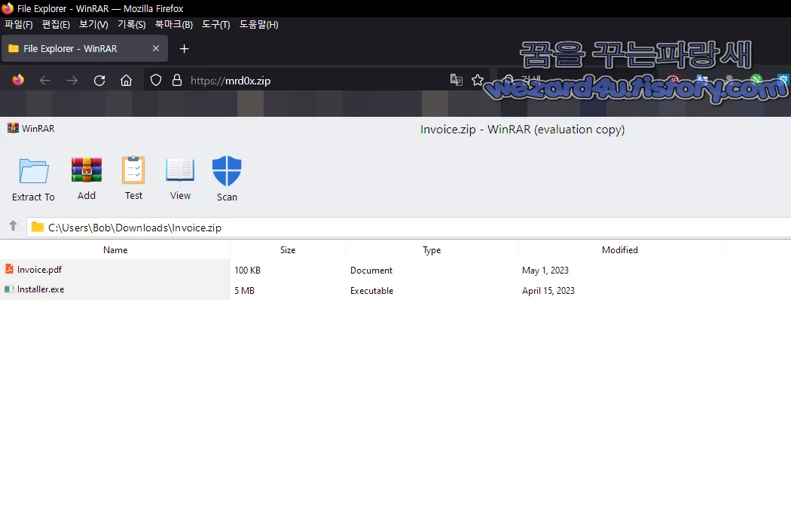The width and height of the screenshot is (791, 532).
Task: Click the May 1, 2023 date cell
Action: 545,270
